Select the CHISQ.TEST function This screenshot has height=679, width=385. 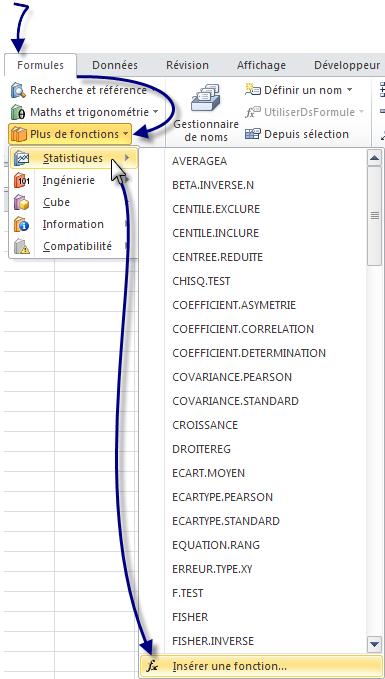pyautogui.click(x=201, y=281)
